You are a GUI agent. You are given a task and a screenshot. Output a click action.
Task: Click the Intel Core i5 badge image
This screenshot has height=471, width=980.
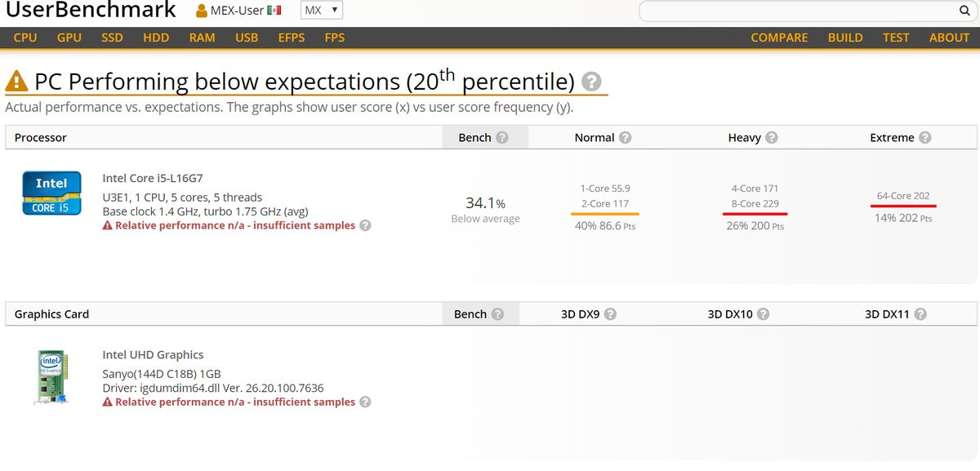pyautogui.click(x=51, y=193)
